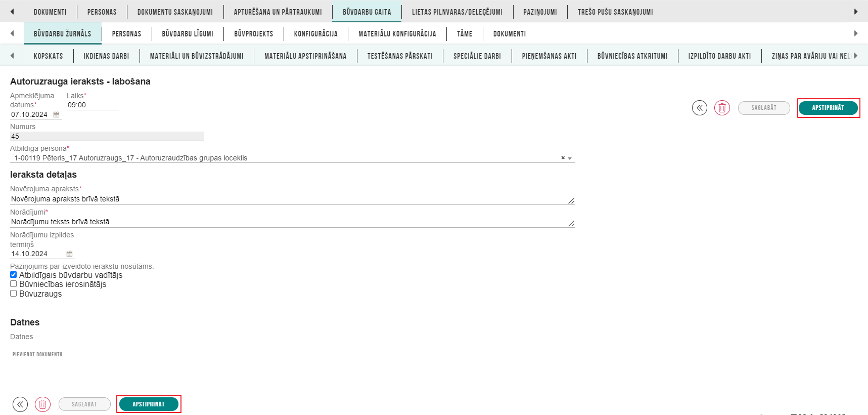Open Dokumenti sub-tab in second row
The image size is (868, 415).
coord(510,33)
